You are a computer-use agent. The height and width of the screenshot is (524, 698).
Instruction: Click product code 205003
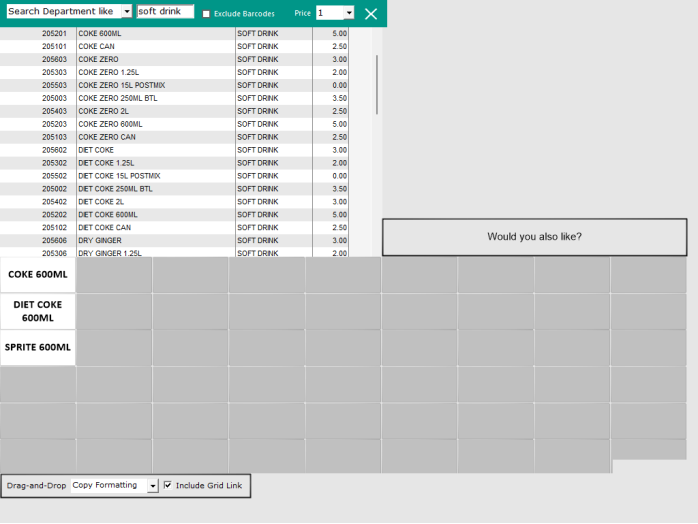point(54,98)
